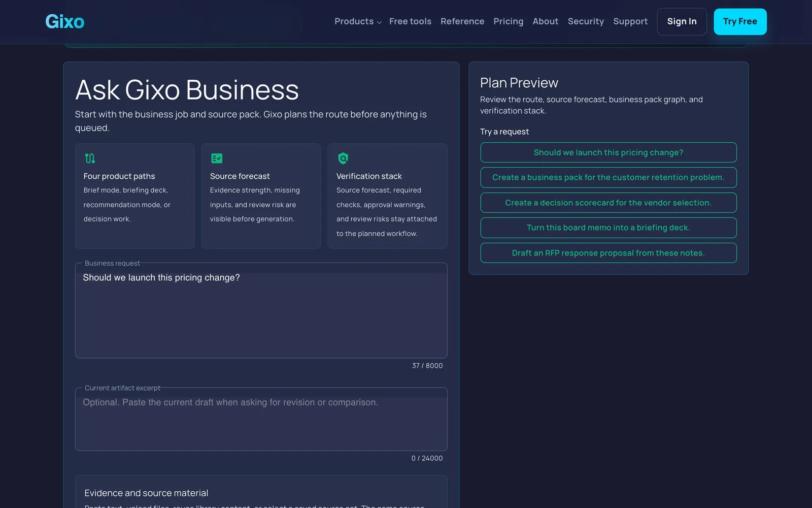Click the Sign In button
Viewport: 812px width, 508px height.
pos(682,22)
